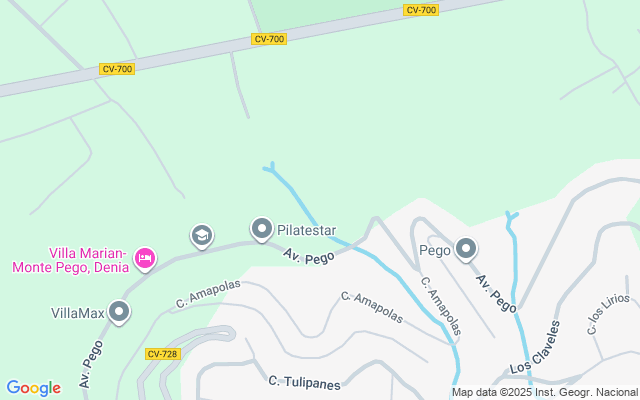This screenshot has height=400, width=640.
Task: Select the Villa Marian-Monte Pego, Denia label
Action: 70,260
